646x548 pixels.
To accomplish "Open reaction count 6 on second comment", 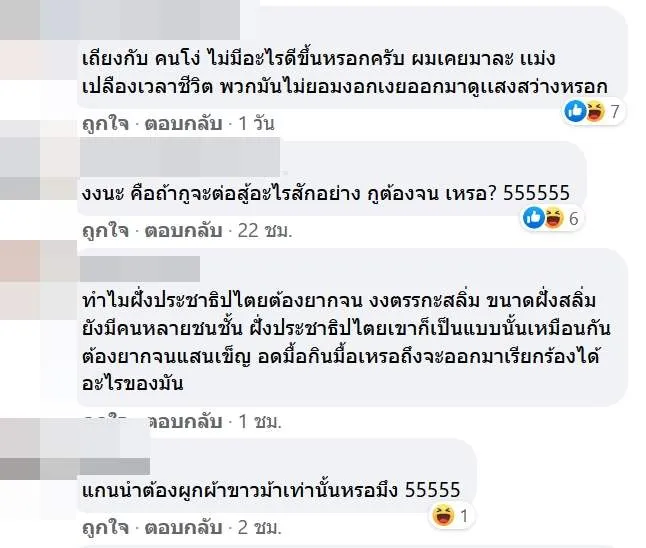I will pyautogui.click(x=573, y=218).
